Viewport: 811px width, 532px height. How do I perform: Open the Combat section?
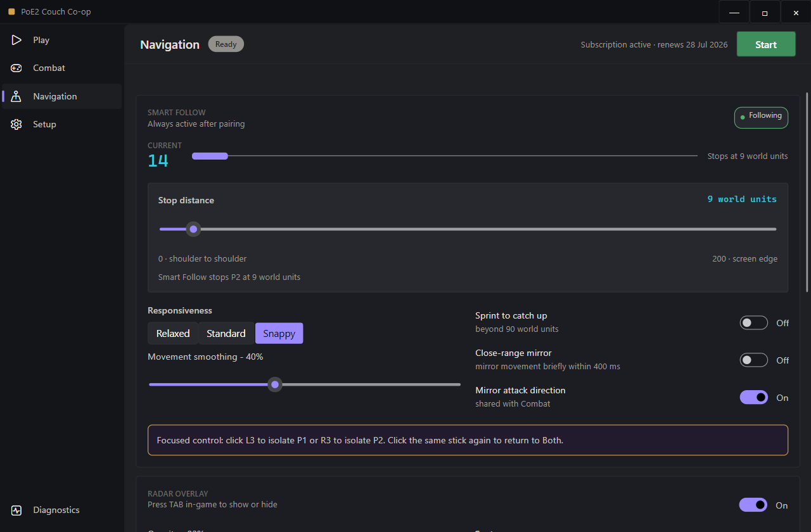pyautogui.click(x=61, y=68)
